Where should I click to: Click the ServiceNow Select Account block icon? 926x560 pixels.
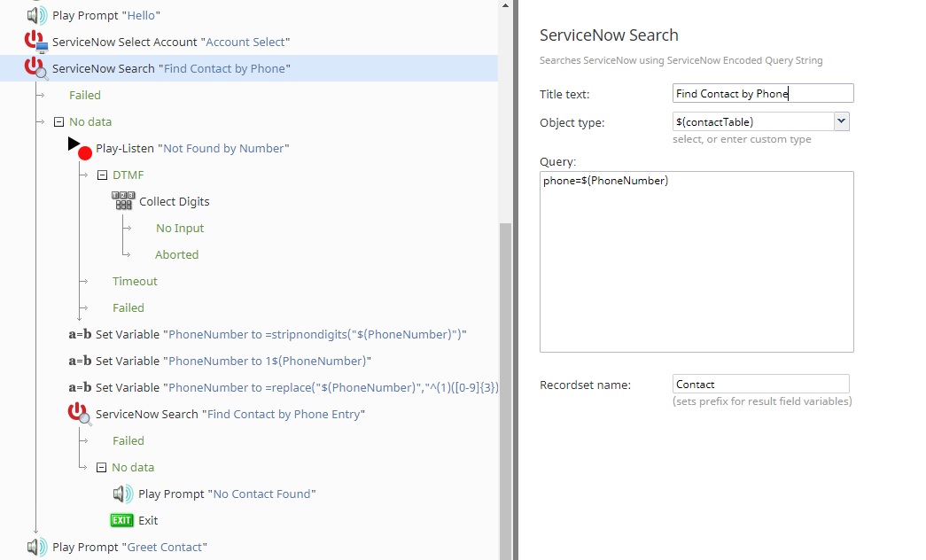(x=36, y=42)
